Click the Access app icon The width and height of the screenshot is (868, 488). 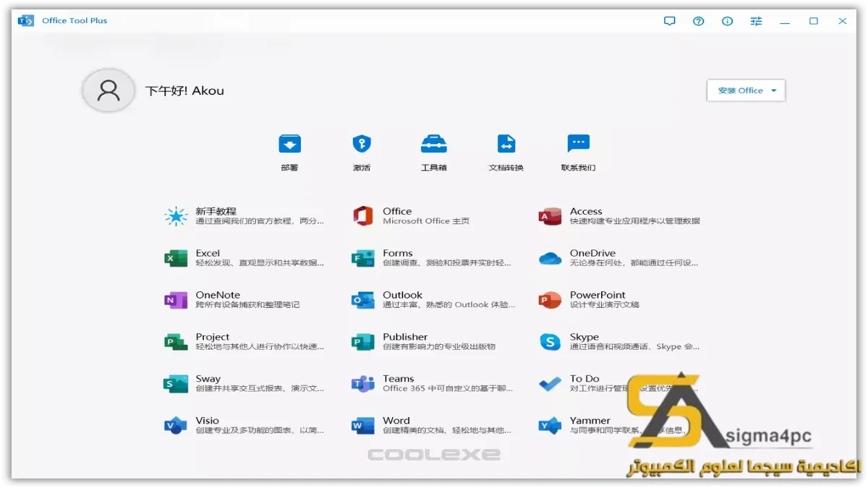[x=550, y=216]
